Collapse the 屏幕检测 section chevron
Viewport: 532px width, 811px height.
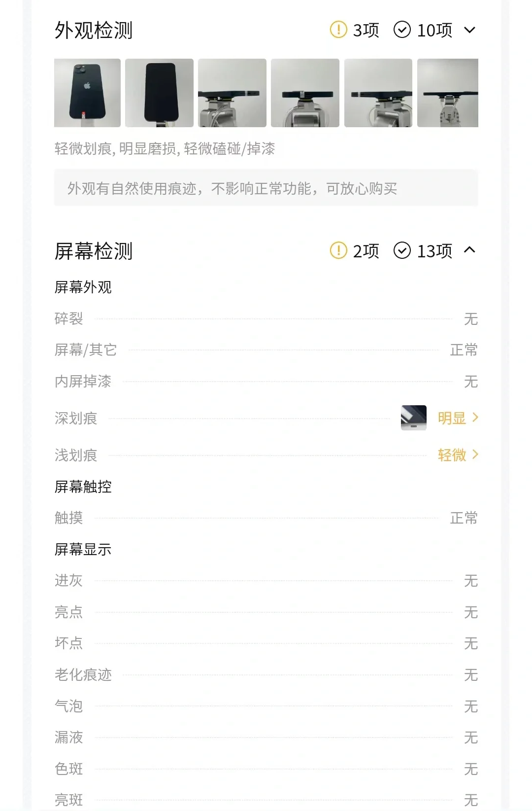coord(470,250)
